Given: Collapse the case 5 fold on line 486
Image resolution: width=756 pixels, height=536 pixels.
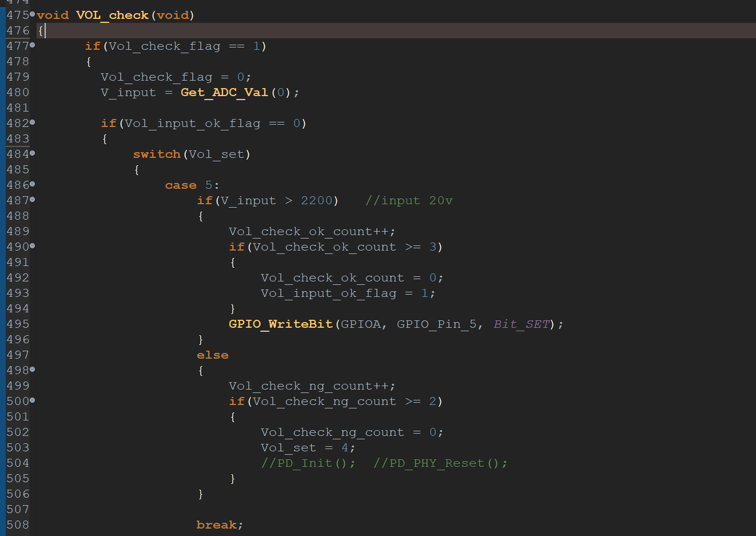Looking at the screenshot, I should 32,184.
